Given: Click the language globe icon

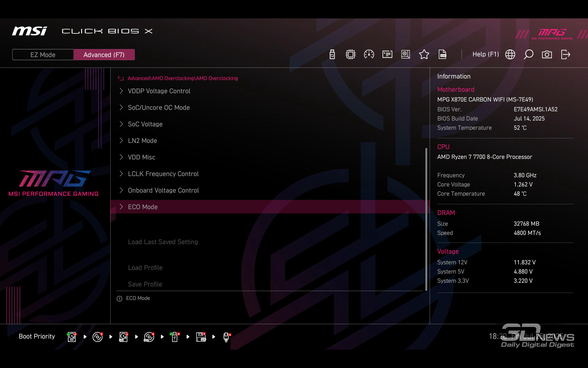Looking at the screenshot, I should [x=510, y=55].
